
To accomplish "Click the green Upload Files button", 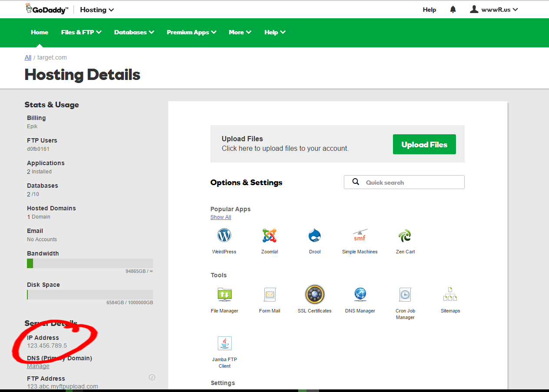I will [424, 144].
